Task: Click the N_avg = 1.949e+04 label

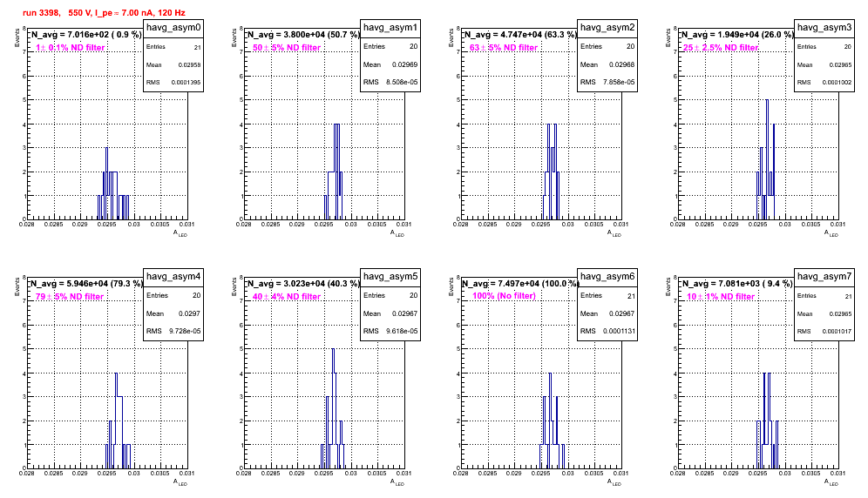Action: coord(736,35)
